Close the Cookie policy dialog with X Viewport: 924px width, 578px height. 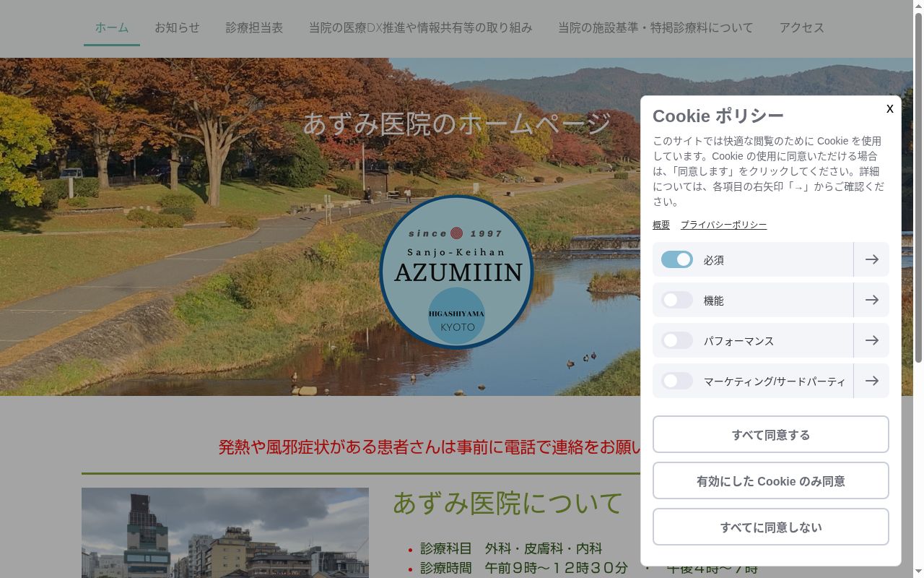(889, 109)
